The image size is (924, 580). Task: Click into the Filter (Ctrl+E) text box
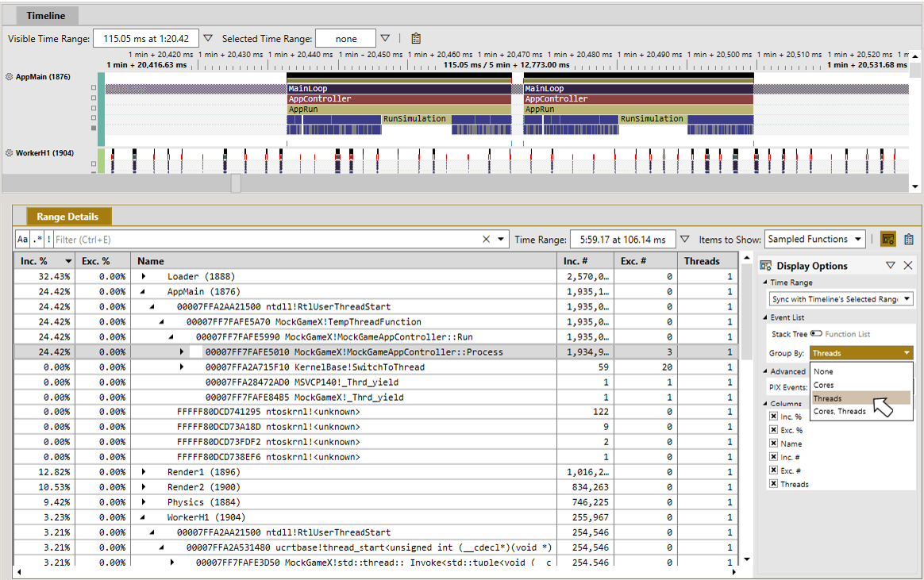pyautogui.click(x=267, y=239)
